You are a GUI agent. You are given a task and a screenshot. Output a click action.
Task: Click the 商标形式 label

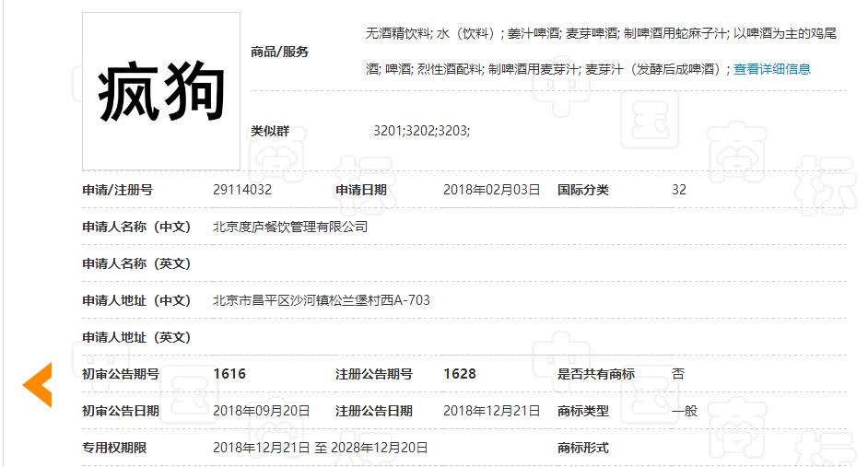[x=583, y=448]
